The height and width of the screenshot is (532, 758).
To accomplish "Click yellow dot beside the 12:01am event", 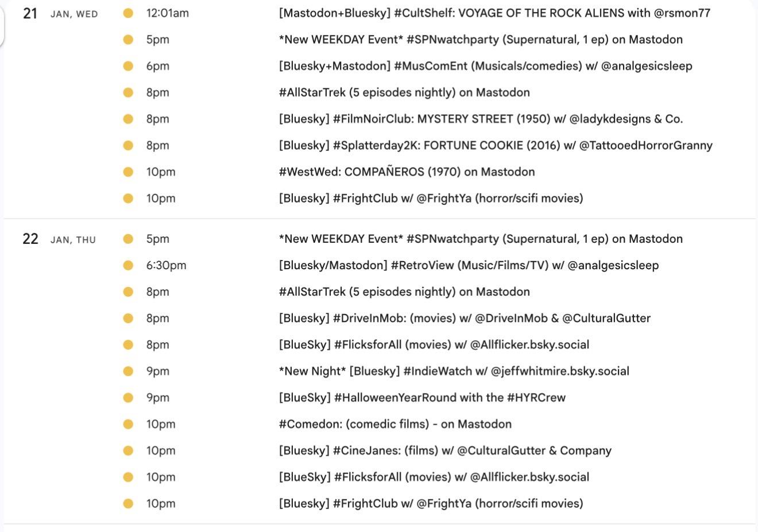I will 128,13.
